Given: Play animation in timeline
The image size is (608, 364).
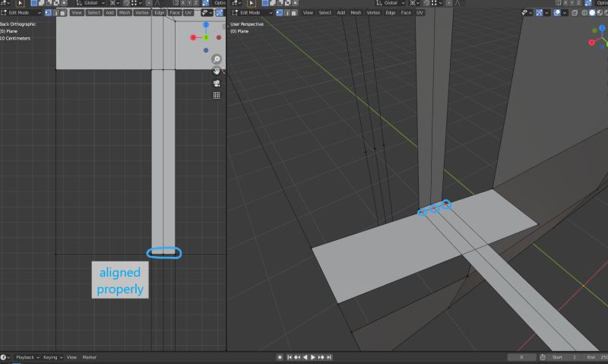Looking at the screenshot, I should click(313, 357).
